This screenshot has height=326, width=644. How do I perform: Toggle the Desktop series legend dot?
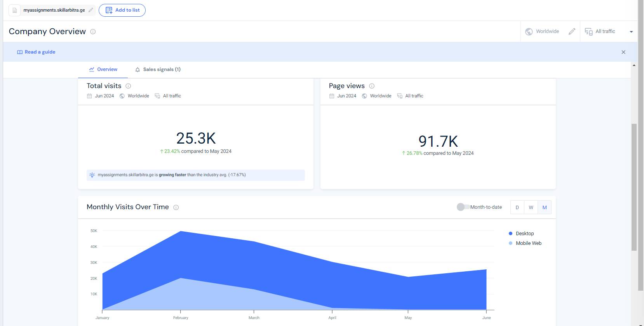point(510,233)
